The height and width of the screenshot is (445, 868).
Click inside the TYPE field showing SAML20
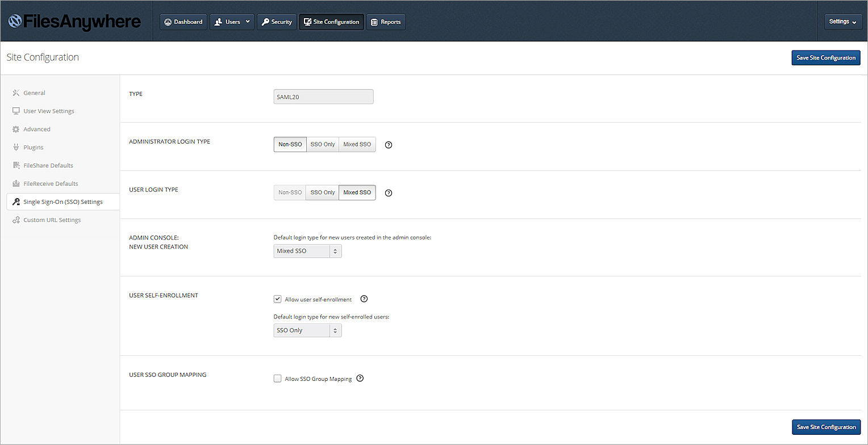click(323, 97)
